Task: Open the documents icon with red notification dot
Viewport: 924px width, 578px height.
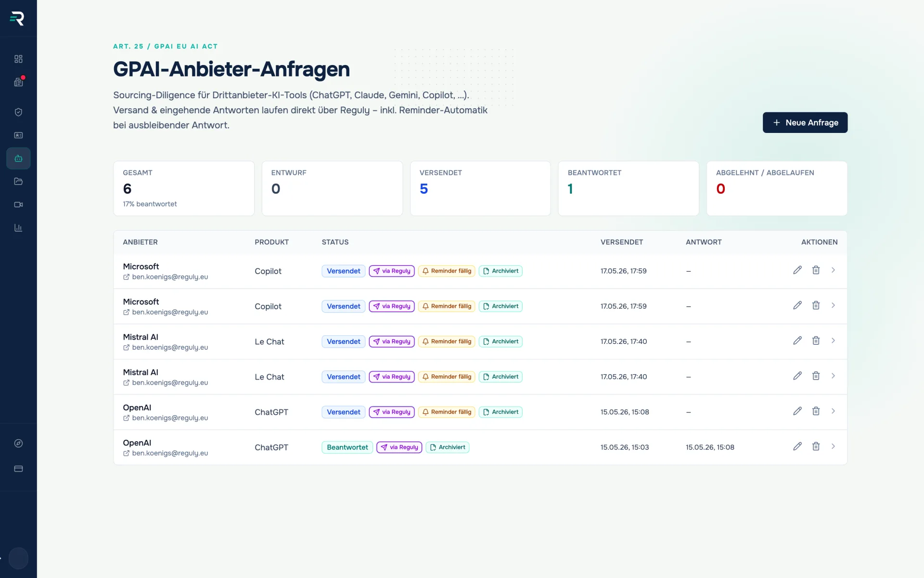Action: 18,82
